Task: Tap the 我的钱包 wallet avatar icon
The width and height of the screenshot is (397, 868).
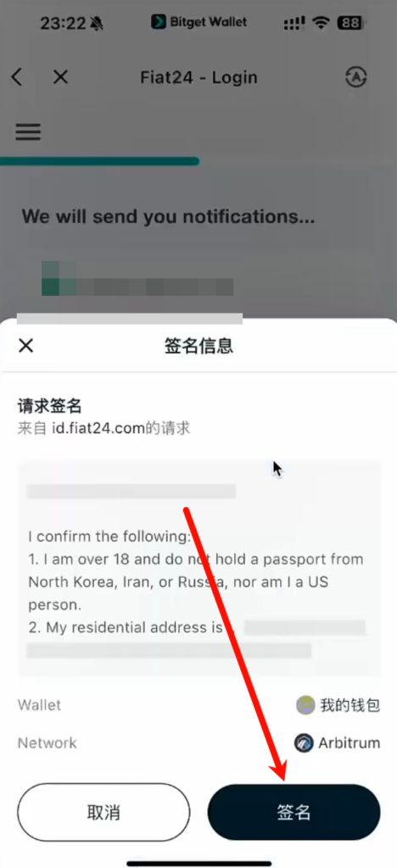Action: pyautogui.click(x=305, y=705)
